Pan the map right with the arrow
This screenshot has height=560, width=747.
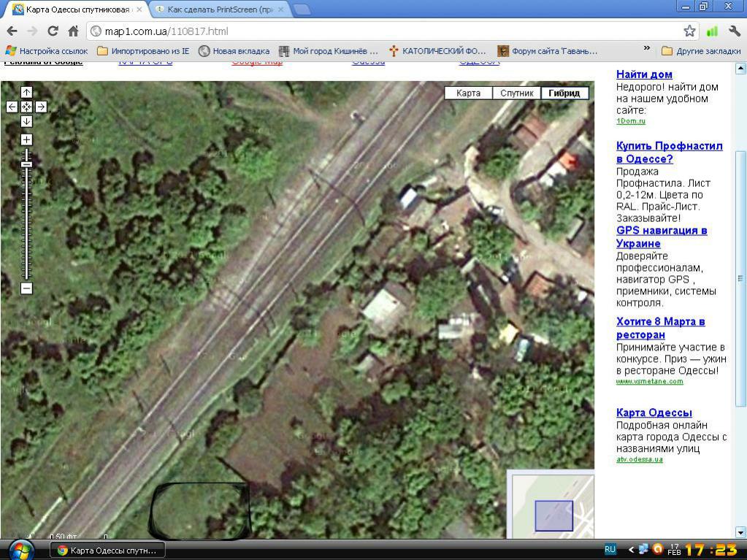pyautogui.click(x=41, y=107)
